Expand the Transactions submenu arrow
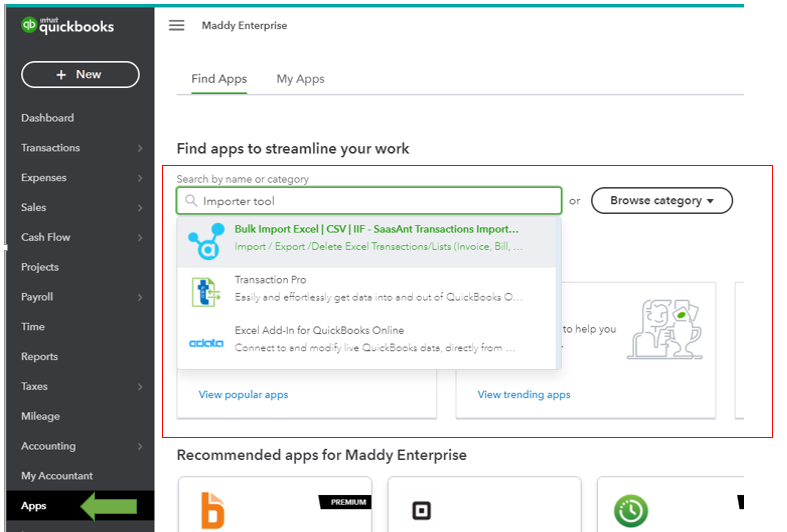Image resolution: width=787 pixels, height=532 pixels. (x=140, y=148)
